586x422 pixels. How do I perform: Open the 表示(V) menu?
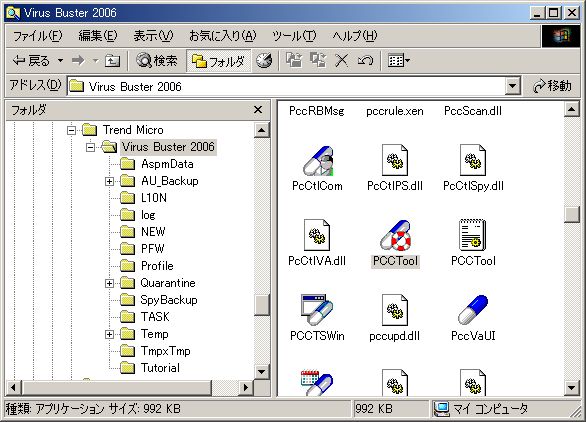[154, 36]
